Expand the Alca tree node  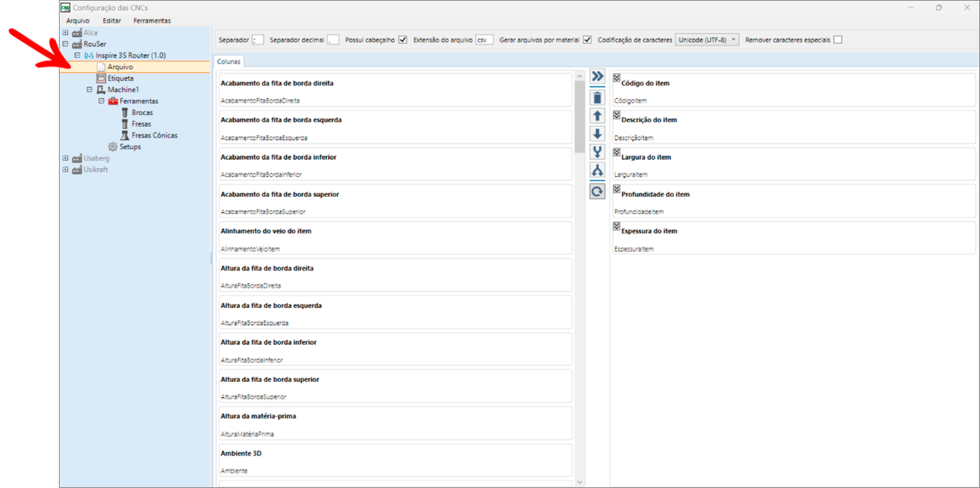[x=66, y=33]
